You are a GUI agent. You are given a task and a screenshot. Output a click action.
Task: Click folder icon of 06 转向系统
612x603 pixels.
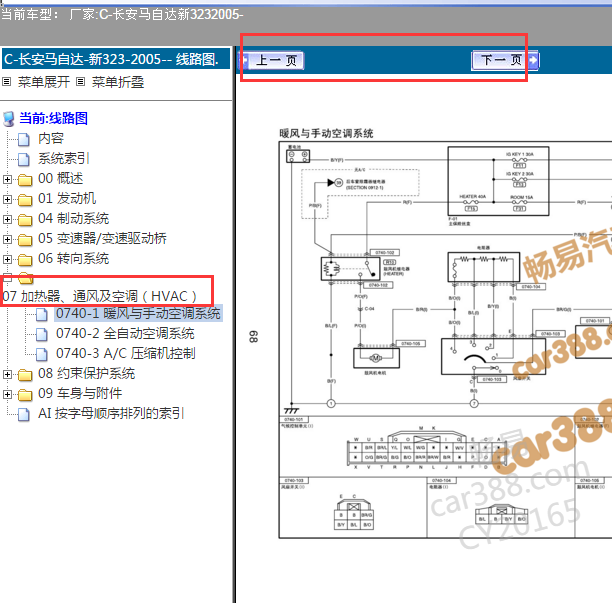[x=25, y=259]
